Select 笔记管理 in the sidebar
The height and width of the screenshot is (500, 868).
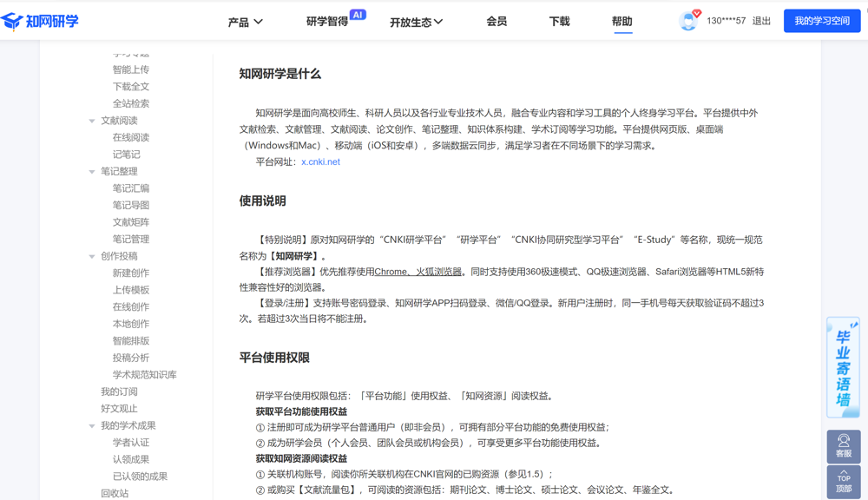pyautogui.click(x=131, y=240)
